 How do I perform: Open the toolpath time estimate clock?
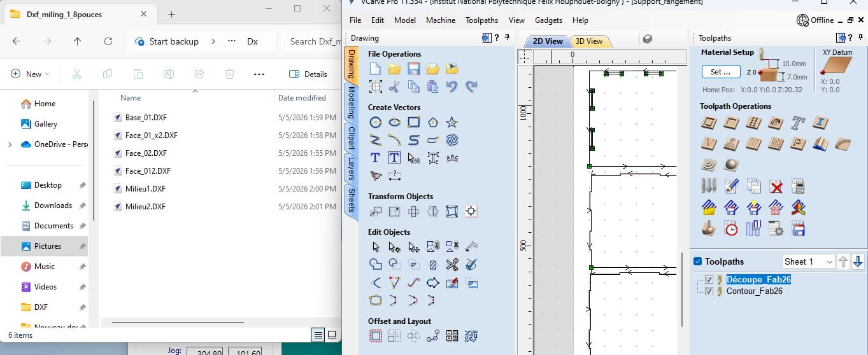(x=731, y=228)
